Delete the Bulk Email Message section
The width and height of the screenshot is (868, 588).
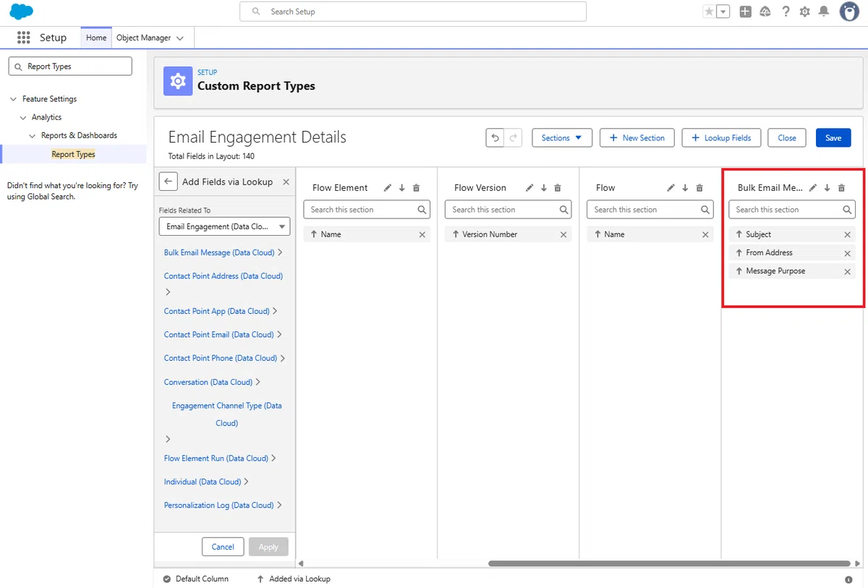(841, 188)
